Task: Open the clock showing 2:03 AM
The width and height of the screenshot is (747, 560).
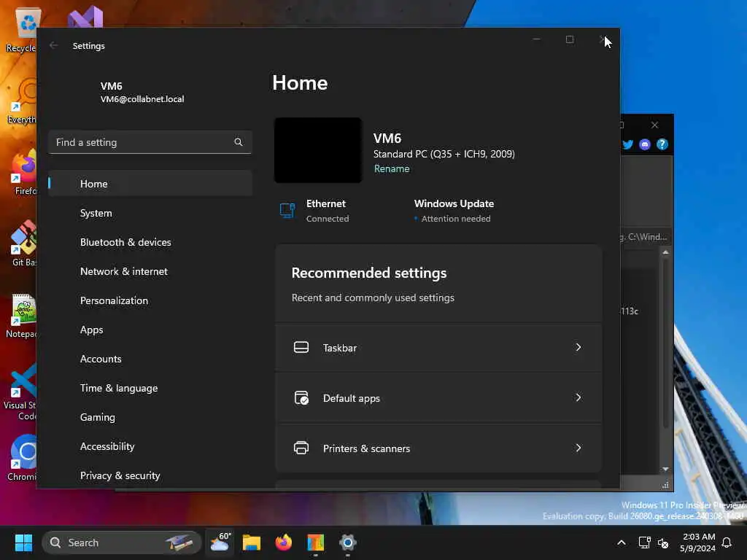Action: pyautogui.click(x=697, y=542)
